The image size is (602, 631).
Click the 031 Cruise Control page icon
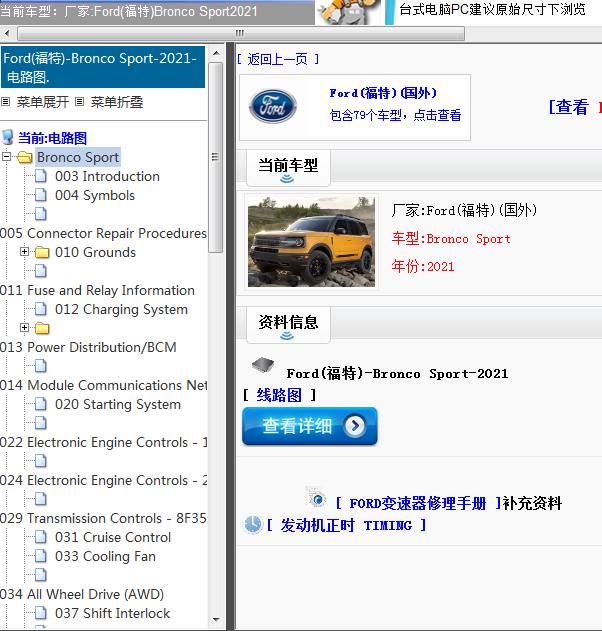pos(41,537)
